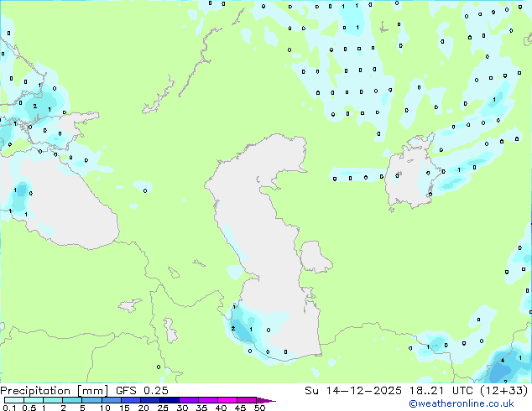532x411 pixels.
Task: Click the '35' legend scale label
Action: (x=201, y=408)
